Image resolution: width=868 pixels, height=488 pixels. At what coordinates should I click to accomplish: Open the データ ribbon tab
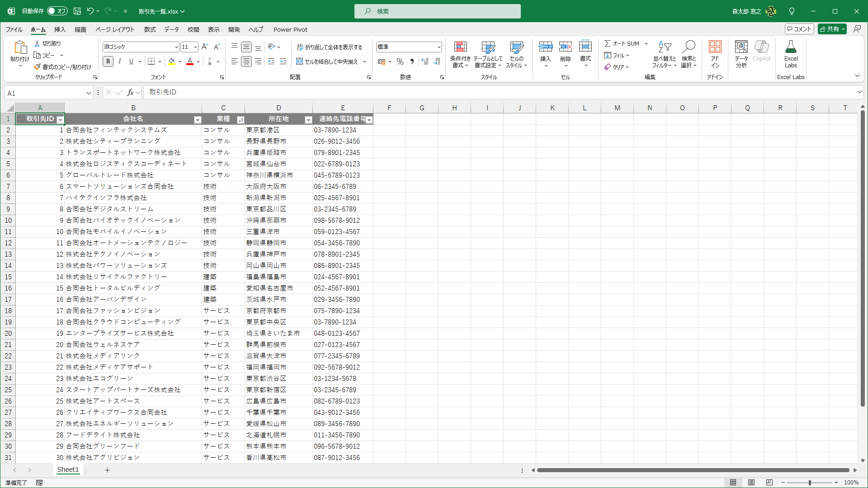tap(171, 29)
